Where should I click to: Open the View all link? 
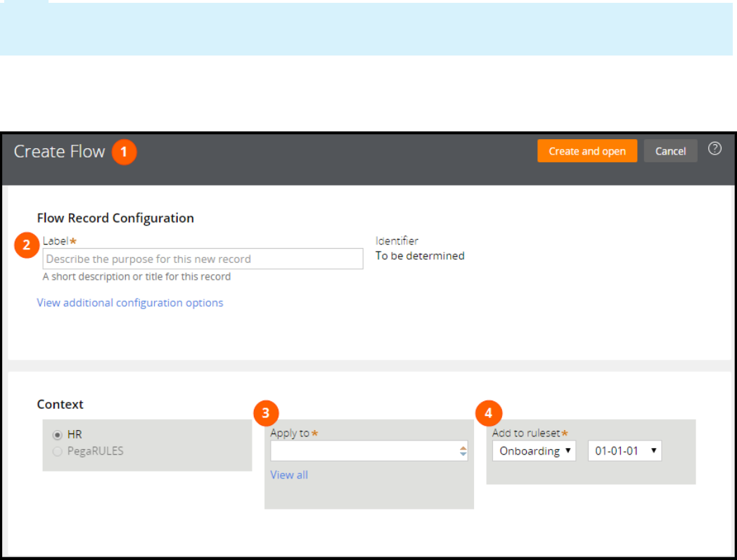pos(289,475)
